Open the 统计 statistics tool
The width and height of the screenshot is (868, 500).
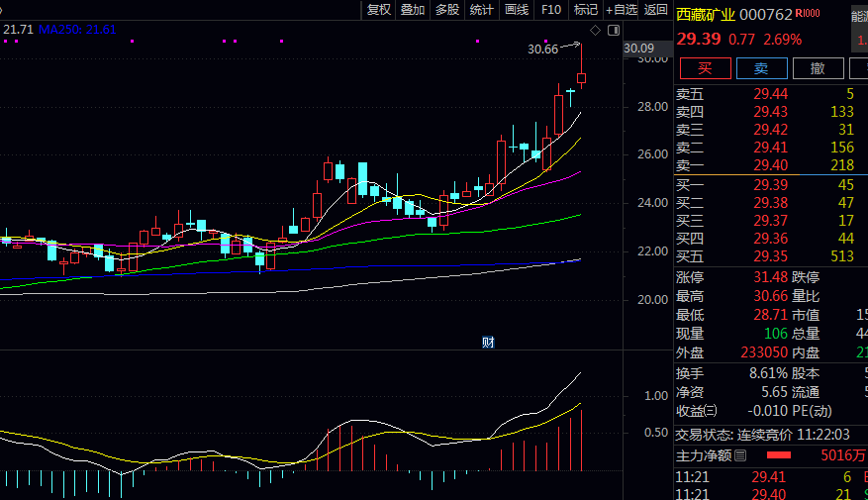pos(481,10)
